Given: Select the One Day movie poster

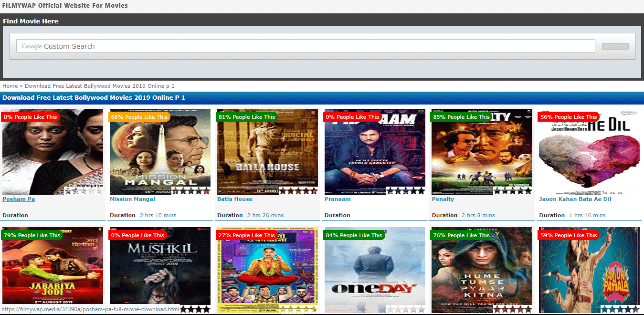Looking at the screenshot, I should click(375, 270).
